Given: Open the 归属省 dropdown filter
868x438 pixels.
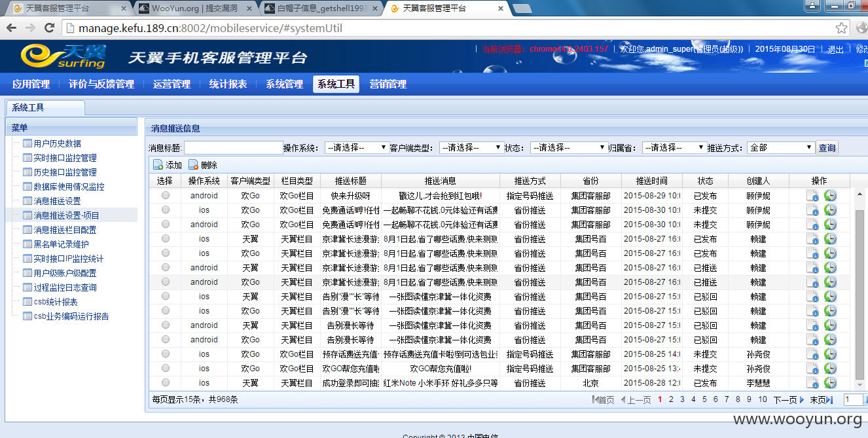Looking at the screenshot, I should tap(674, 147).
